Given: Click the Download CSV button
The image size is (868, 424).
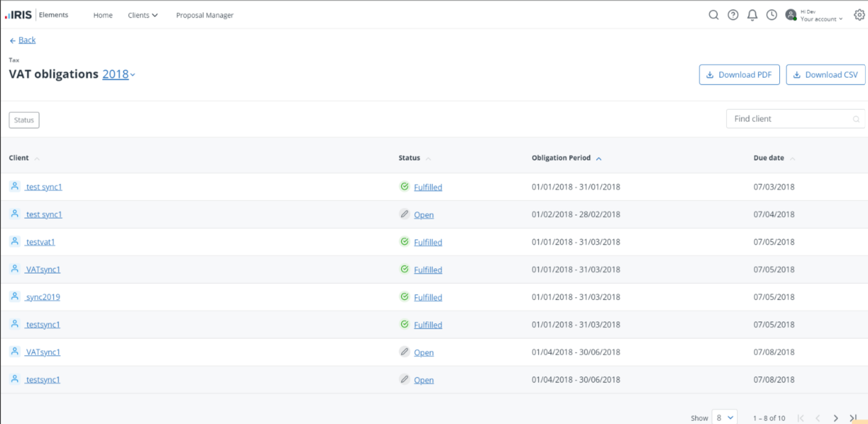Looking at the screenshot, I should click(825, 75).
